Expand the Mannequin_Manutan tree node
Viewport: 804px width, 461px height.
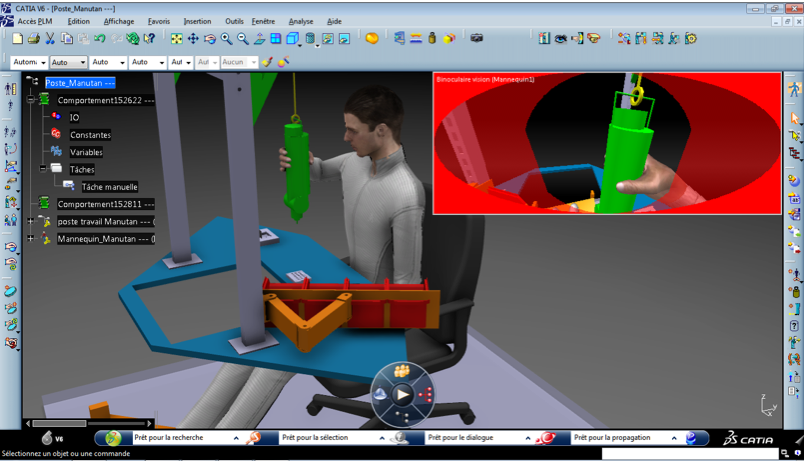pos(31,239)
